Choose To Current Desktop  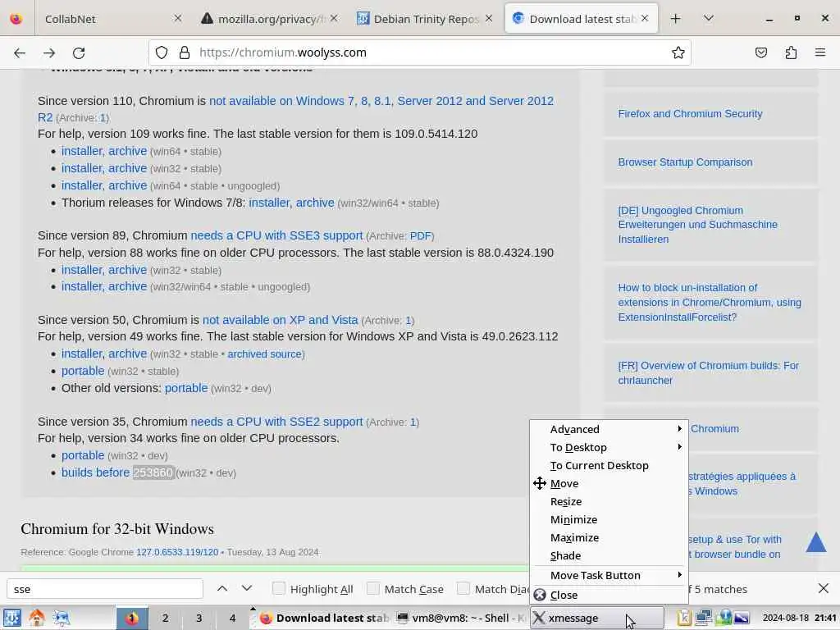(609, 466)
